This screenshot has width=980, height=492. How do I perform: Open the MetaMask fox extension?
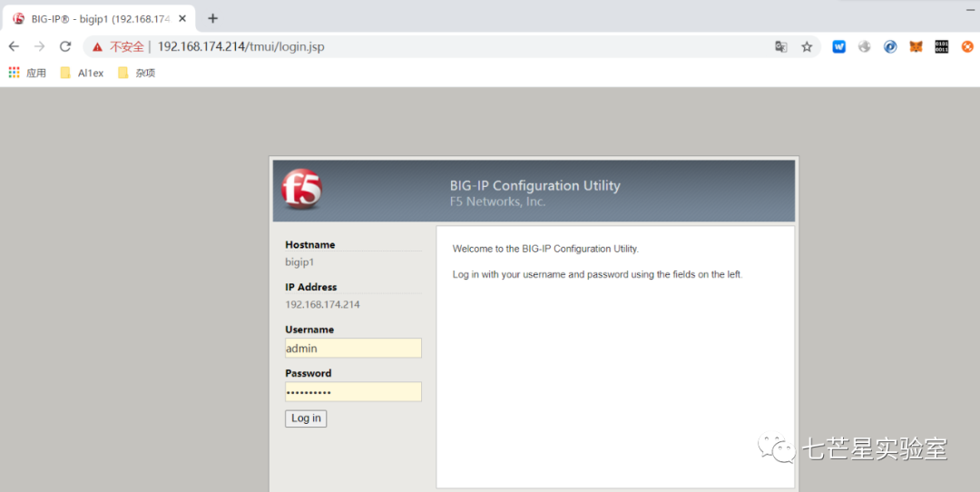tap(916, 46)
